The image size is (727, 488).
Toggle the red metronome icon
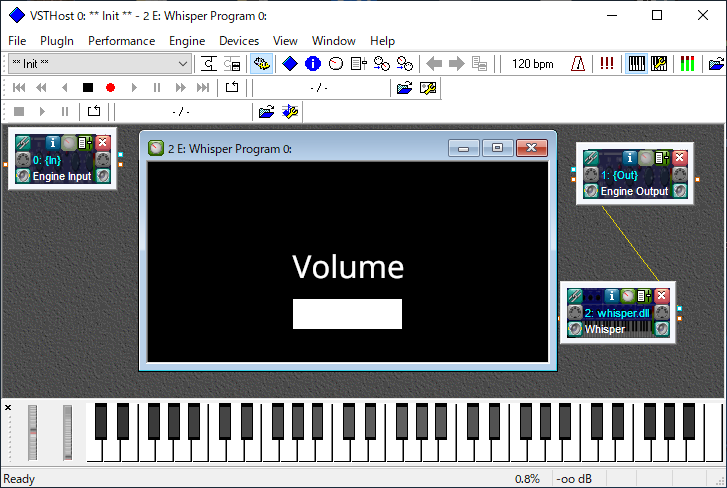(578, 63)
